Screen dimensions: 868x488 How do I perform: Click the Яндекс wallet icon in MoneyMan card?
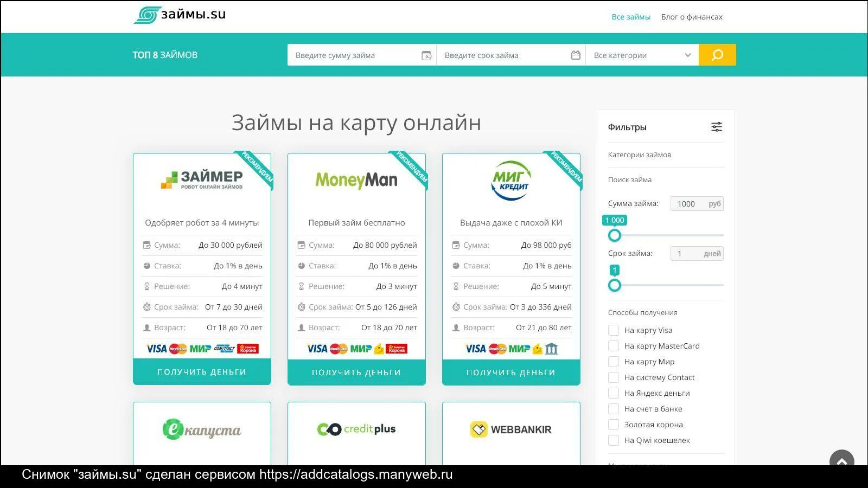click(x=379, y=349)
